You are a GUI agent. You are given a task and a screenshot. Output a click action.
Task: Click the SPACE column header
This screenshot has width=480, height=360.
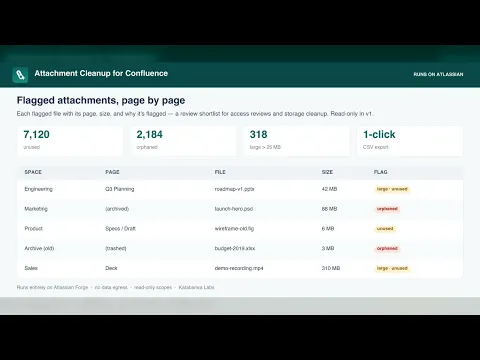(x=33, y=172)
